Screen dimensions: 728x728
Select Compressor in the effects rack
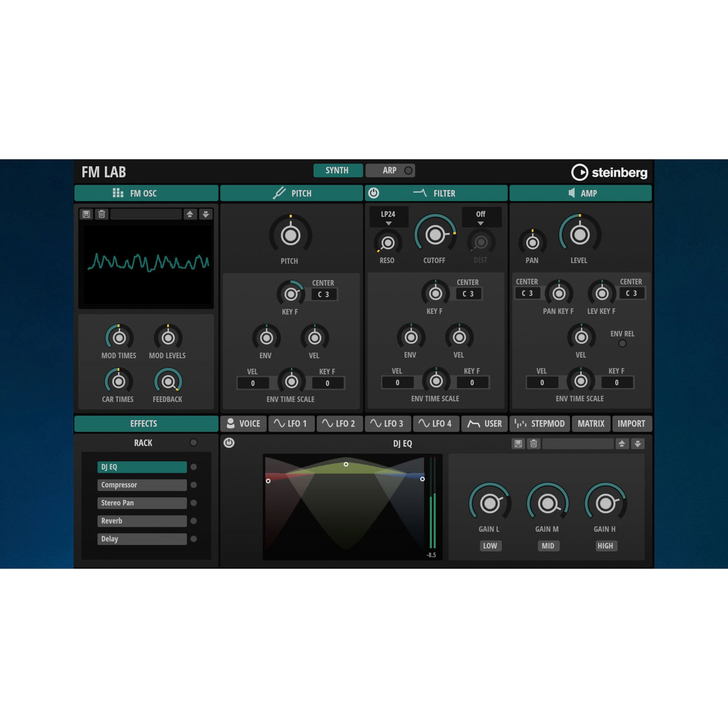(142, 485)
